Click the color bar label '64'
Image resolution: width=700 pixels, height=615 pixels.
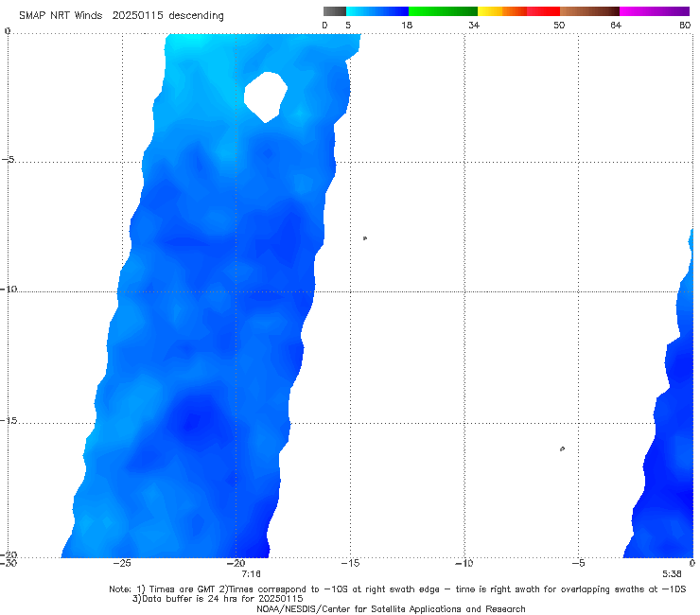[x=616, y=25]
